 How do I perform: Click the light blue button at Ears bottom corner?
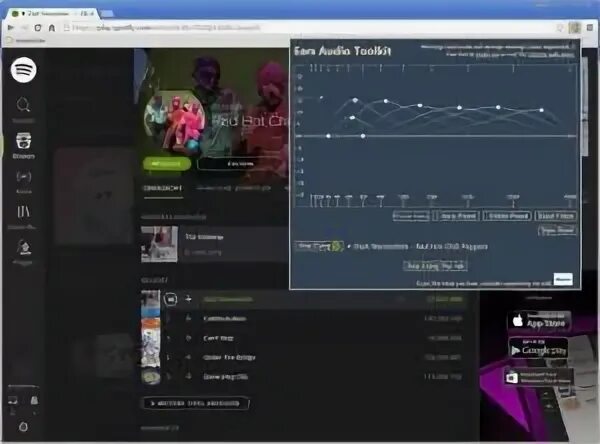pyautogui.click(x=563, y=279)
